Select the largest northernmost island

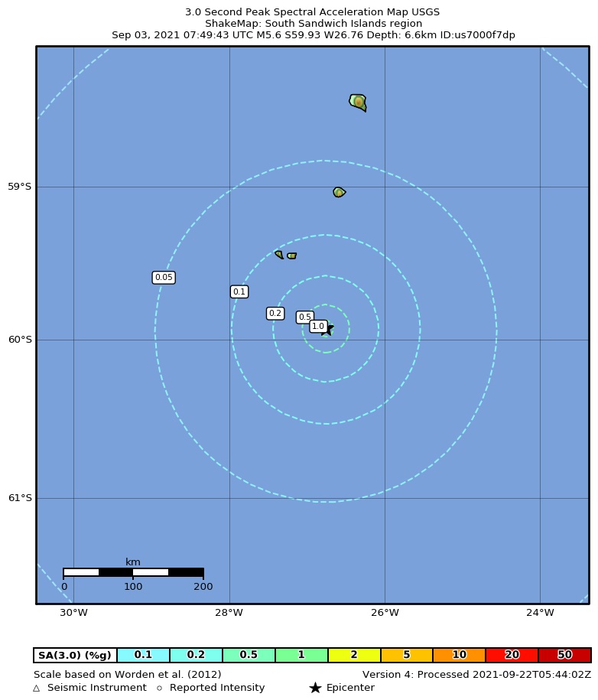click(358, 101)
